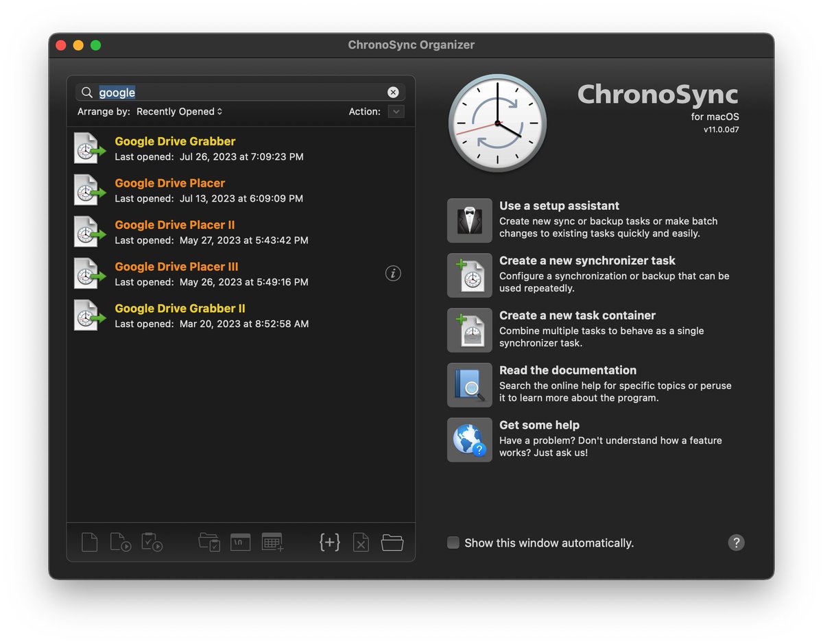The height and width of the screenshot is (644, 823).
Task: Click the blank document icon in bottom toolbar
Action: 89,542
